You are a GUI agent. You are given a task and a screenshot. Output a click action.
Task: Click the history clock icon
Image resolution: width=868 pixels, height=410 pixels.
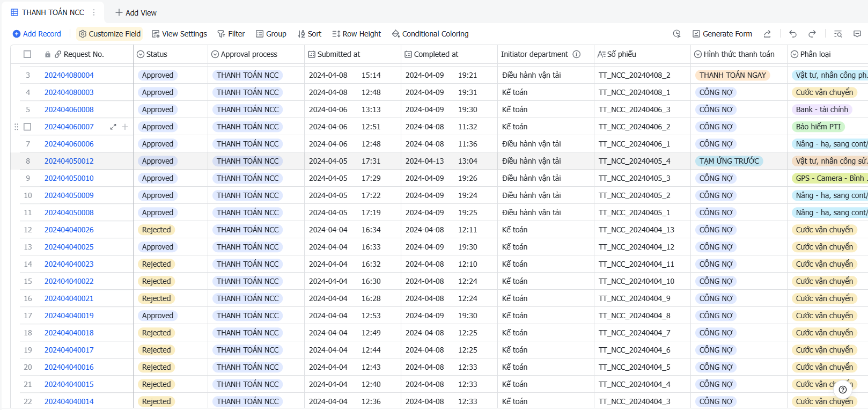click(x=677, y=34)
